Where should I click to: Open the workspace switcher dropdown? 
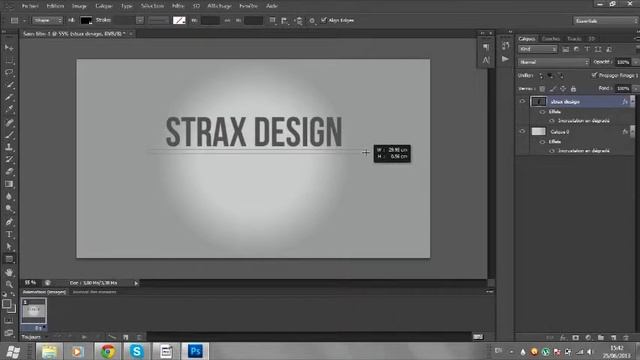(x=605, y=20)
